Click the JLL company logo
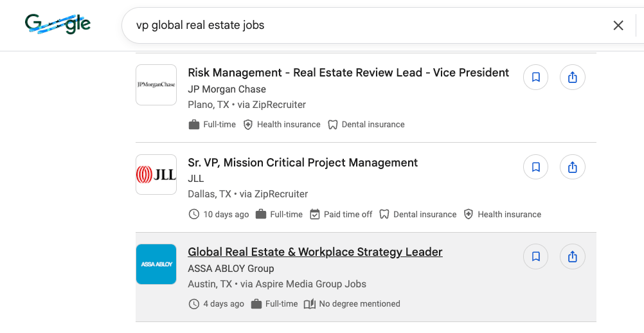Viewport: 644px width, 333px height. click(156, 174)
